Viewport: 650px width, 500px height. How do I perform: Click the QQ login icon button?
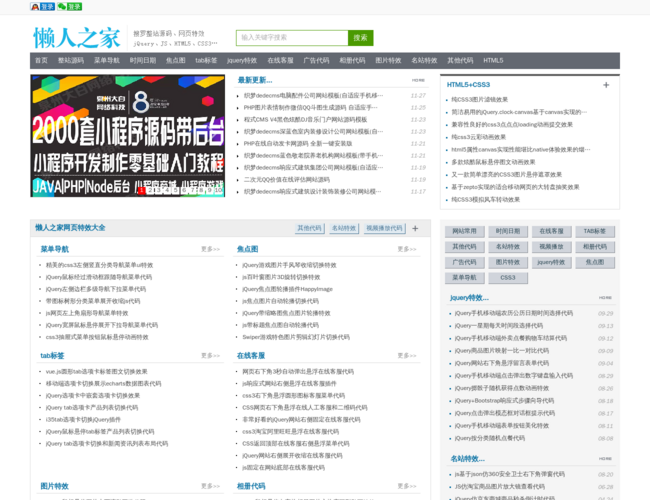42,6
